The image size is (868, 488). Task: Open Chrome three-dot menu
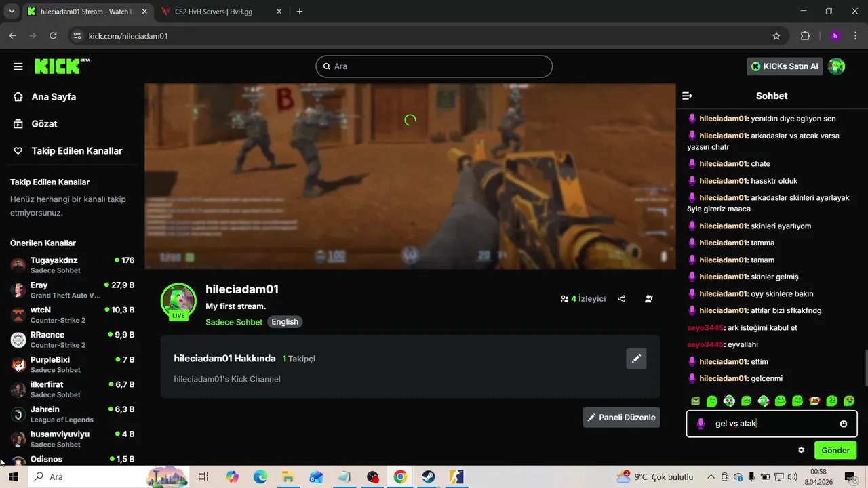(x=855, y=36)
